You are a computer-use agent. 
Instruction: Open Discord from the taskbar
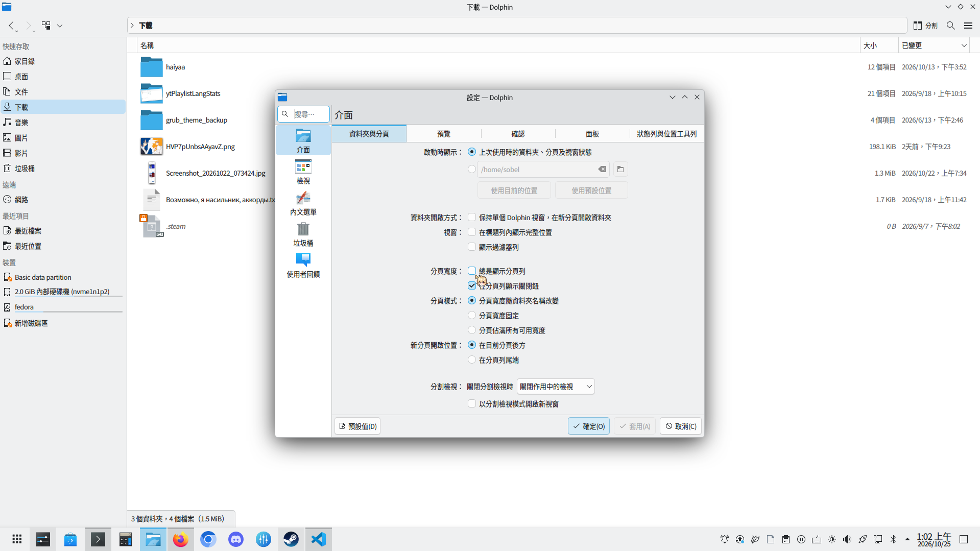(236, 539)
